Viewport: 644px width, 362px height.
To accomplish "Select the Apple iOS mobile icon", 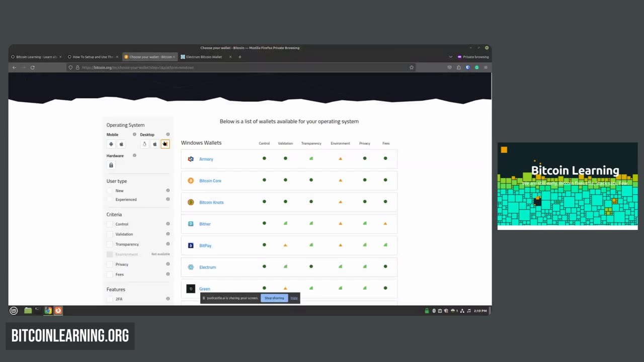I will [121, 144].
